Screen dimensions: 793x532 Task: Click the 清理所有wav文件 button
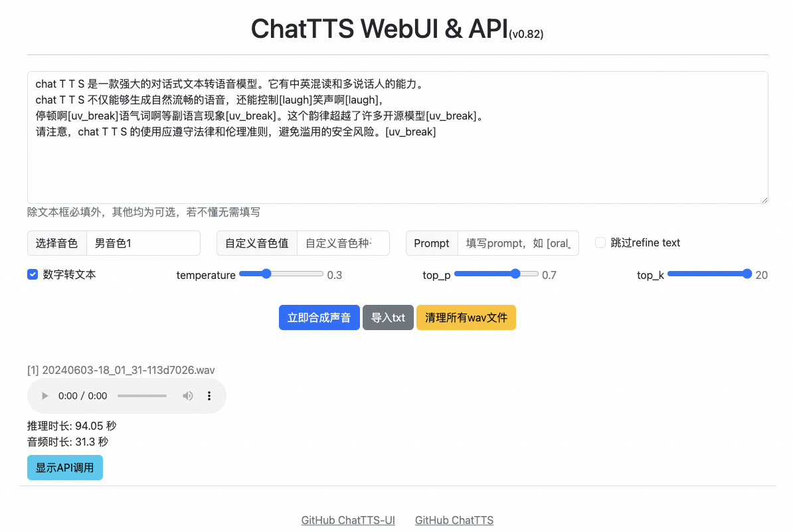coord(466,317)
